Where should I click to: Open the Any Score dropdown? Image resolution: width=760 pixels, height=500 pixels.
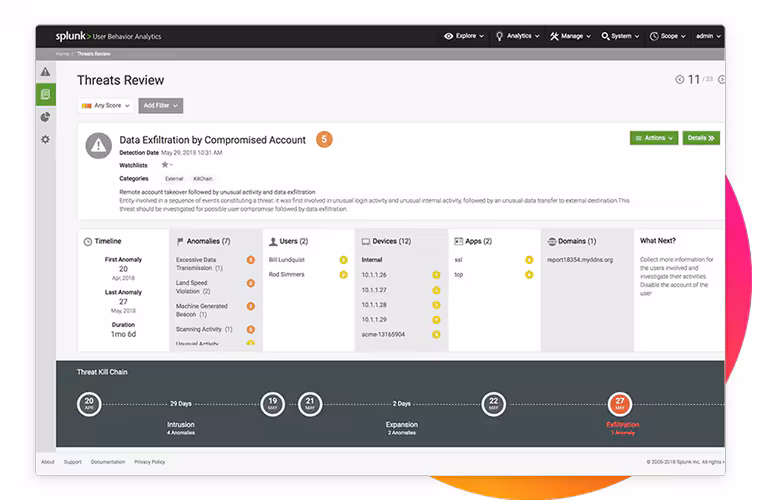pyautogui.click(x=107, y=105)
